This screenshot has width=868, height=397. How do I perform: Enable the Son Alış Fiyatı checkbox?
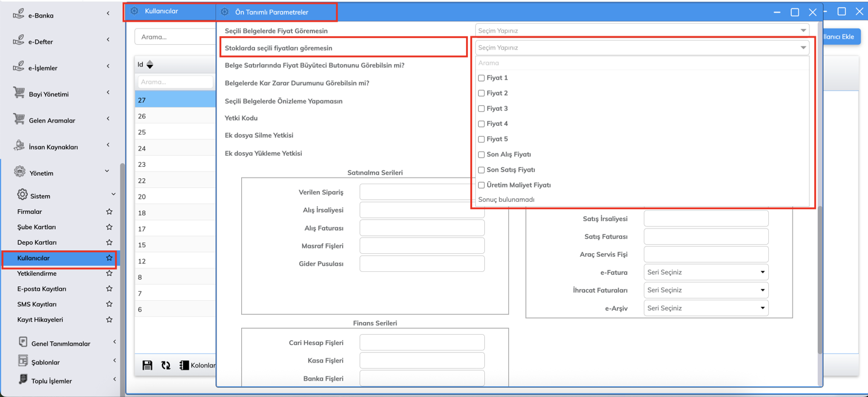pyautogui.click(x=481, y=155)
